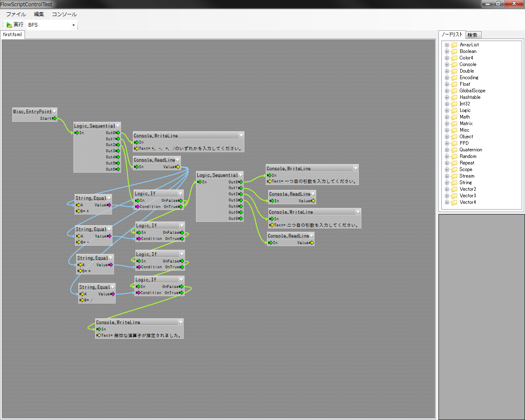Expand the String tree node
The image size is (525, 420).
point(447,183)
